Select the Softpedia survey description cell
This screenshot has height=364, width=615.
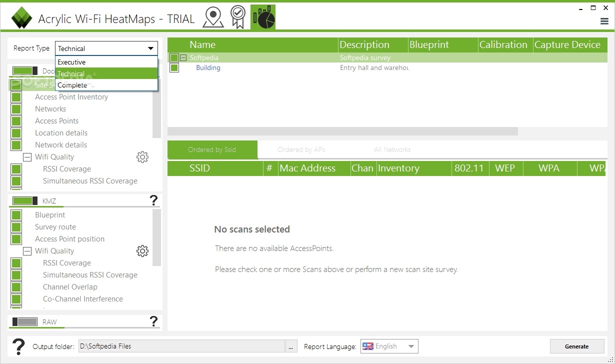coord(365,57)
